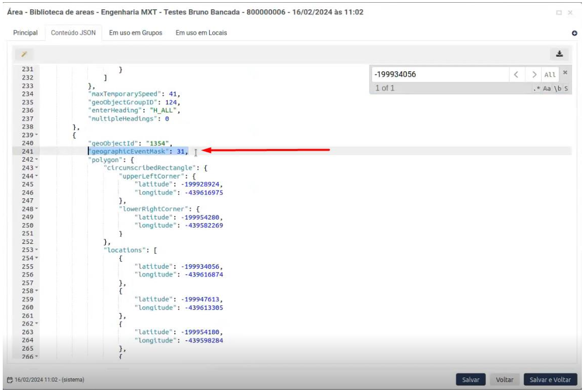The width and height of the screenshot is (583, 392).
Task: Click the search text field with -199934056
Action: tap(439, 74)
